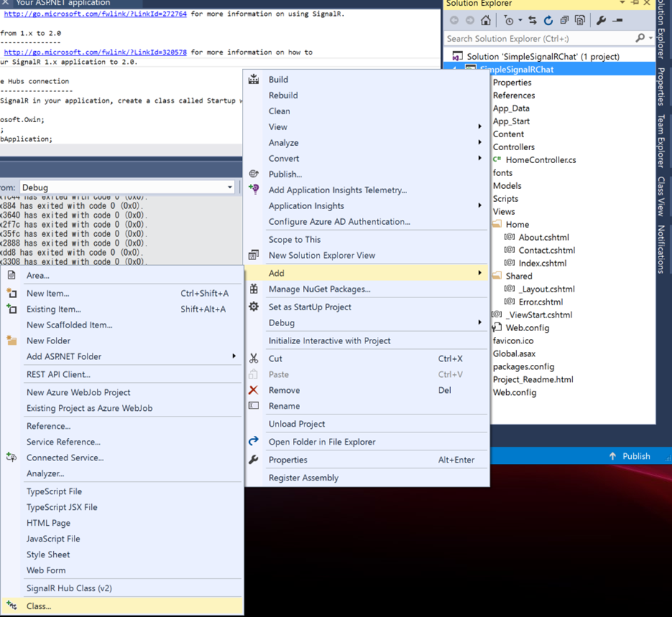The width and height of the screenshot is (672, 617).
Task: Choose Unload Project
Action: coord(367,424)
